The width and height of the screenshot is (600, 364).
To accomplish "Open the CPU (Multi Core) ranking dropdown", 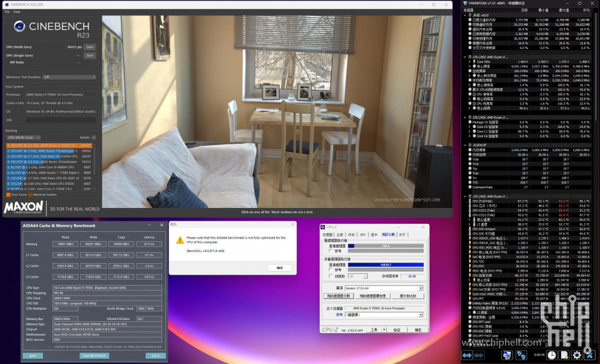I will [x=23, y=137].
